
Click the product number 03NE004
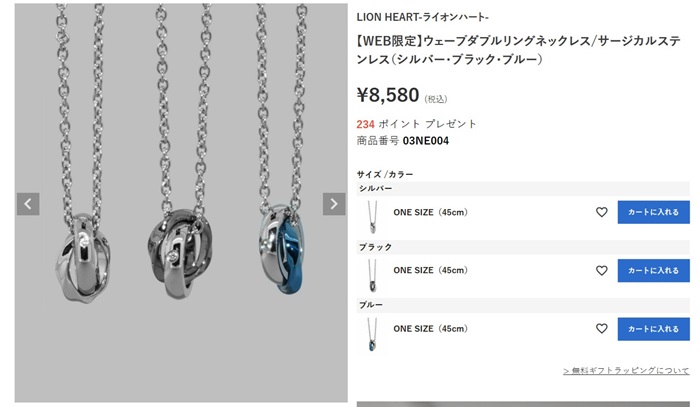(425, 141)
